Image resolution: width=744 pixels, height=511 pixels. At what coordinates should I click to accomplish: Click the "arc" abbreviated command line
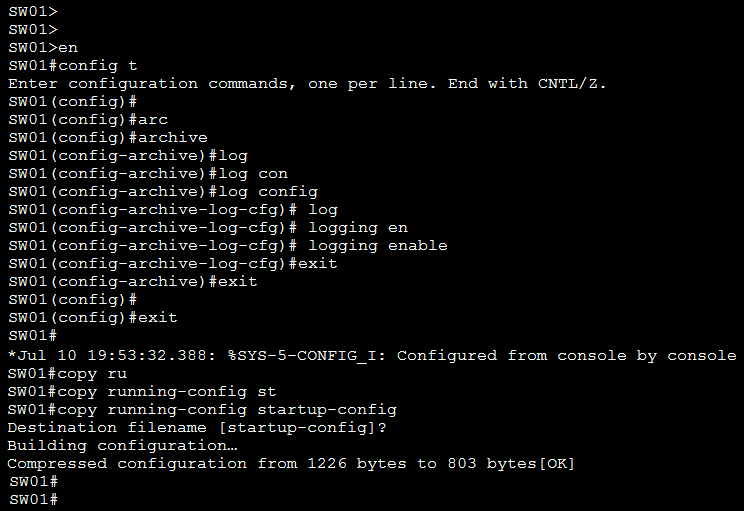[87, 120]
